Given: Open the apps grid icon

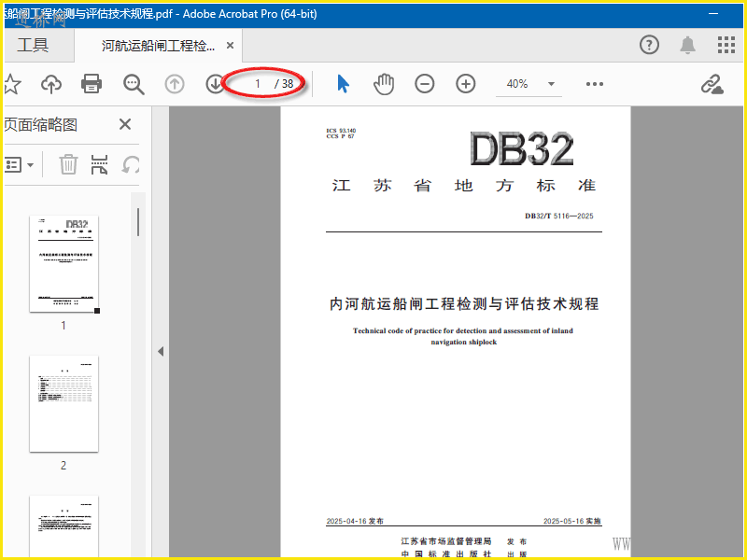Looking at the screenshot, I should click(x=726, y=45).
